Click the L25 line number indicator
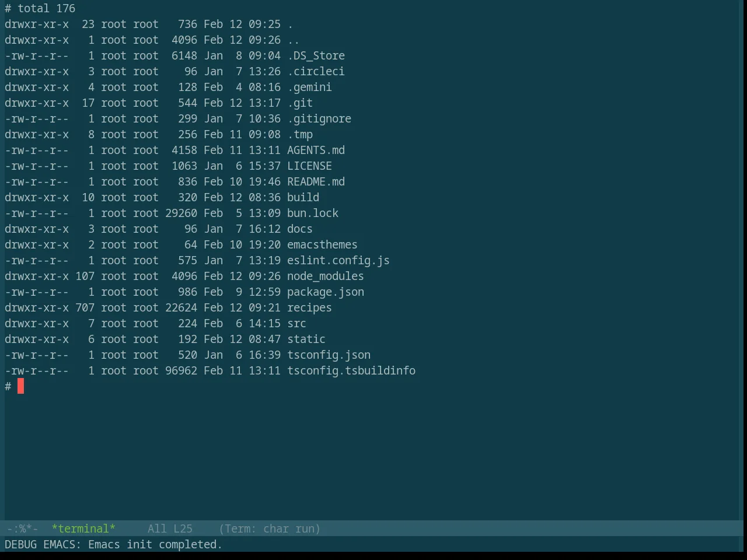The height and width of the screenshot is (560, 747). (x=183, y=528)
